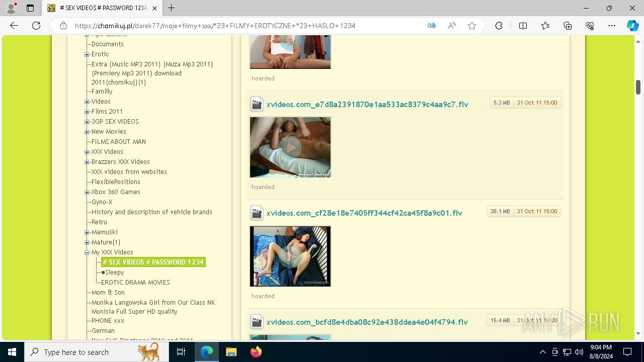Expand the 3GP SEX VIDEOS folder
Screen dimensions: 644x362
coord(87,122)
